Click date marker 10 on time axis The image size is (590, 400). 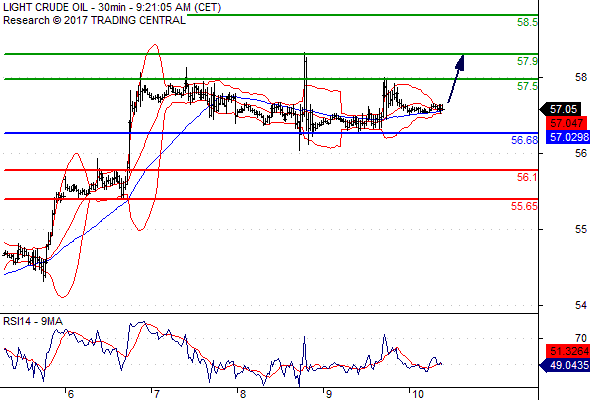click(x=418, y=394)
